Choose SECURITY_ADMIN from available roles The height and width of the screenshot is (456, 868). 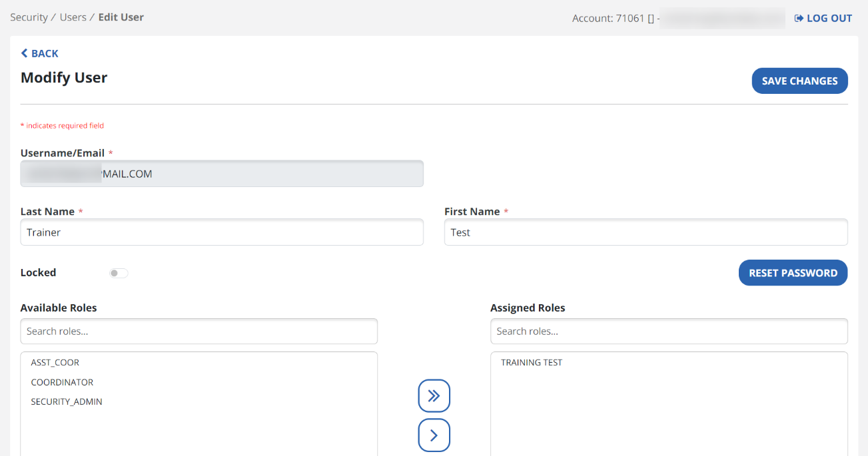point(67,401)
